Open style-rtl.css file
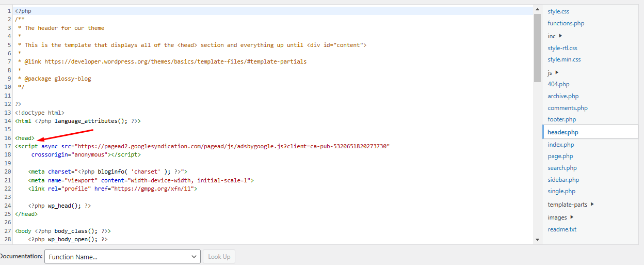Image resolution: width=644 pixels, height=265 pixels. point(562,48)
